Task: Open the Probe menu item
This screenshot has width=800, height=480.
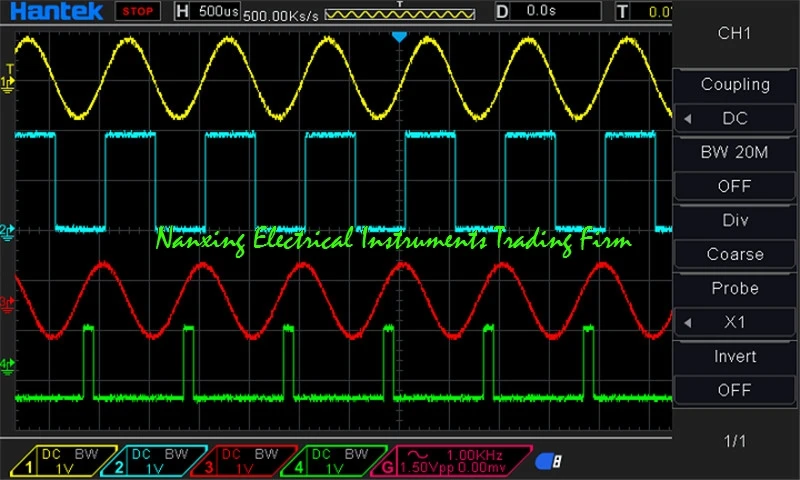Action: (735, 288)
